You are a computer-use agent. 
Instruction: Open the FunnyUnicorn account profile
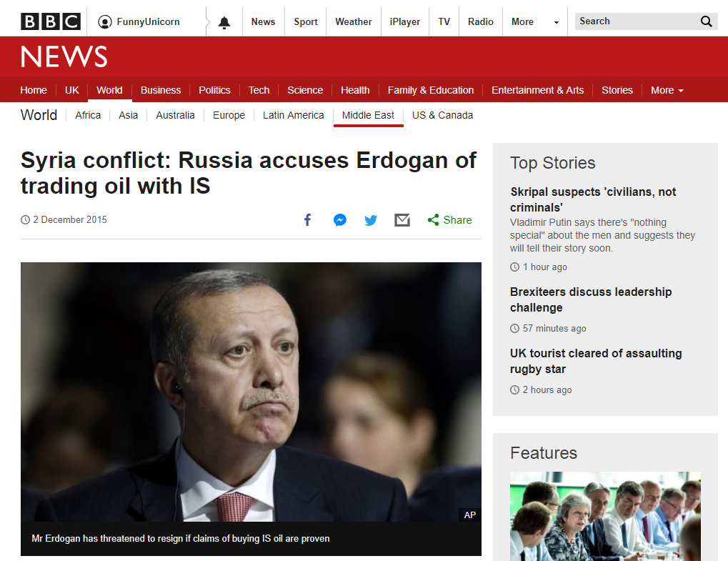click(x=139, y=22)
